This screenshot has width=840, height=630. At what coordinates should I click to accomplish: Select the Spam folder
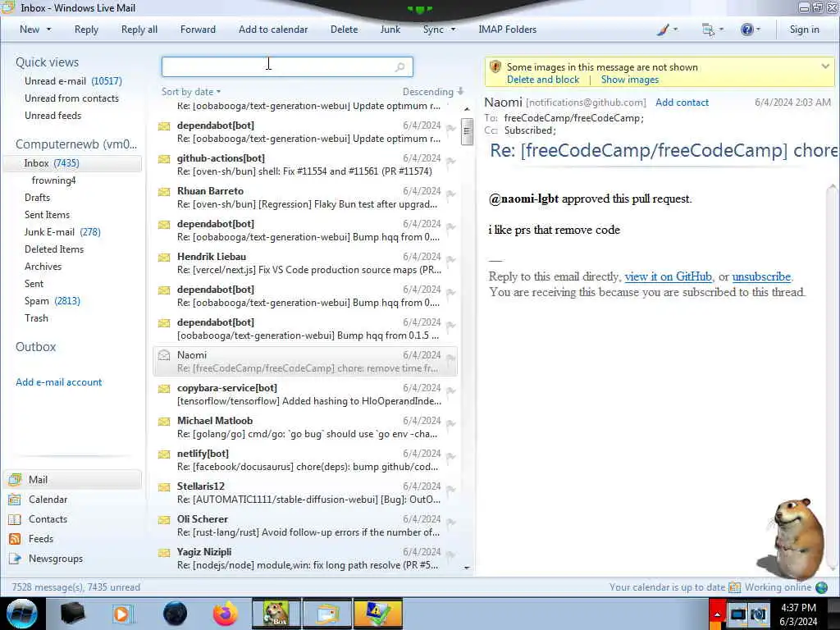[52, 301]
